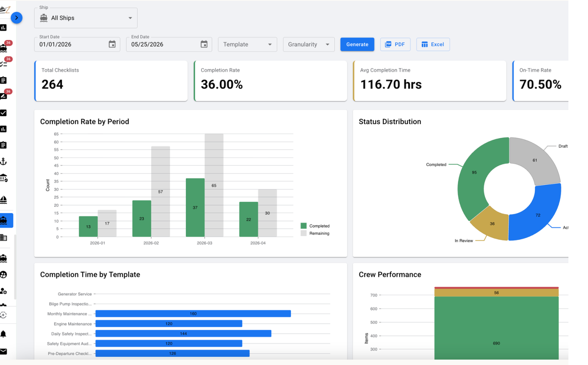Click the Completion Rate by Period heading
This screenshot has height=365, width=588.
coord(85,122)
